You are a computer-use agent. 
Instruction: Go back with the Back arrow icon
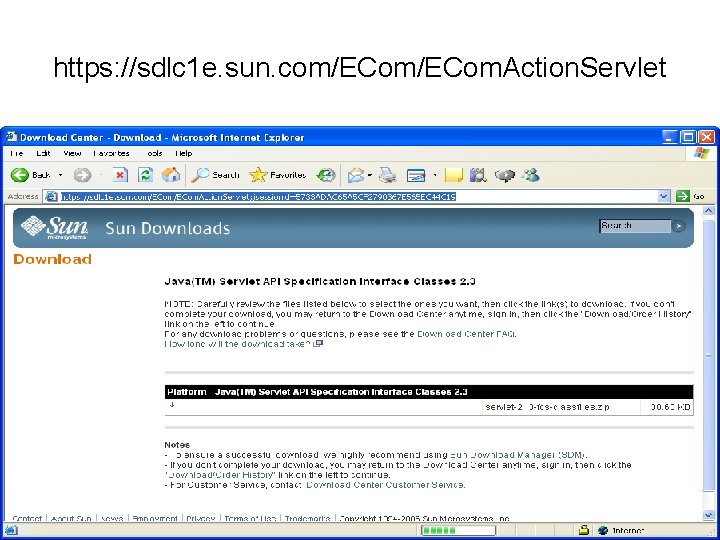20,175
